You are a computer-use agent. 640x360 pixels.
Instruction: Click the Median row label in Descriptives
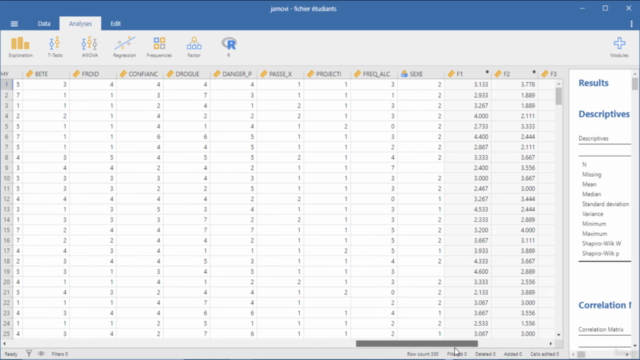591,194
